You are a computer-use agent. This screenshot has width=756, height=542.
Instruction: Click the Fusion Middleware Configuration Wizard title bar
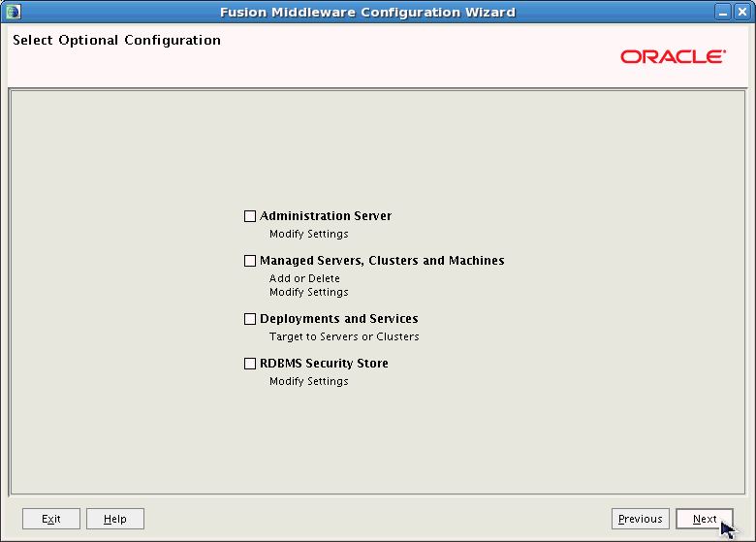(367, 12)
